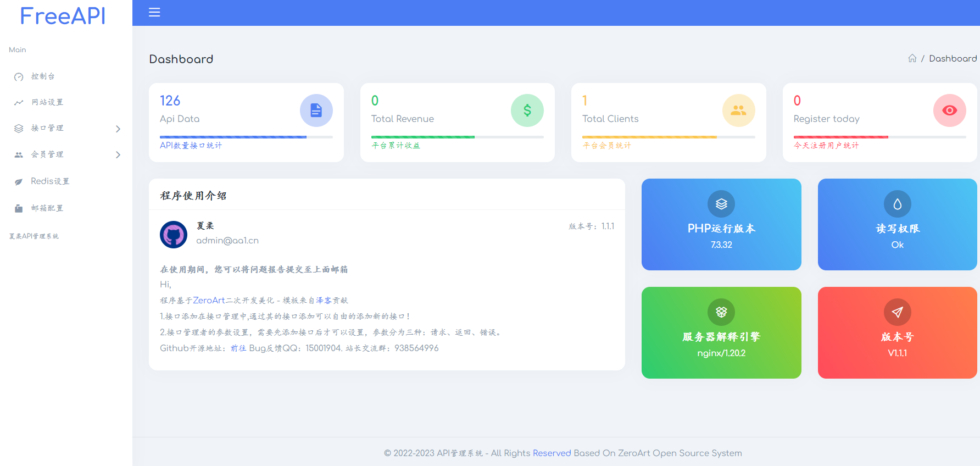Click the V1.1.1 version value

tap(898, 353)
